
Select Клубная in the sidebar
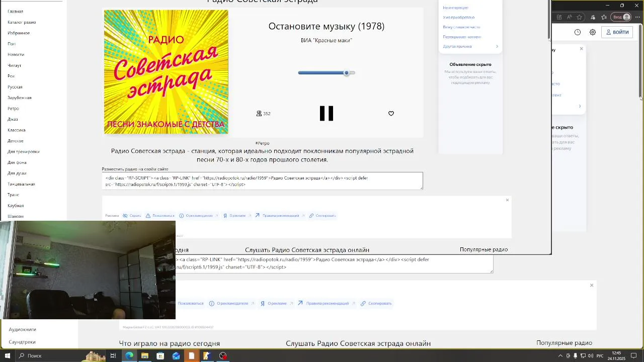click(x=16, y=206)
